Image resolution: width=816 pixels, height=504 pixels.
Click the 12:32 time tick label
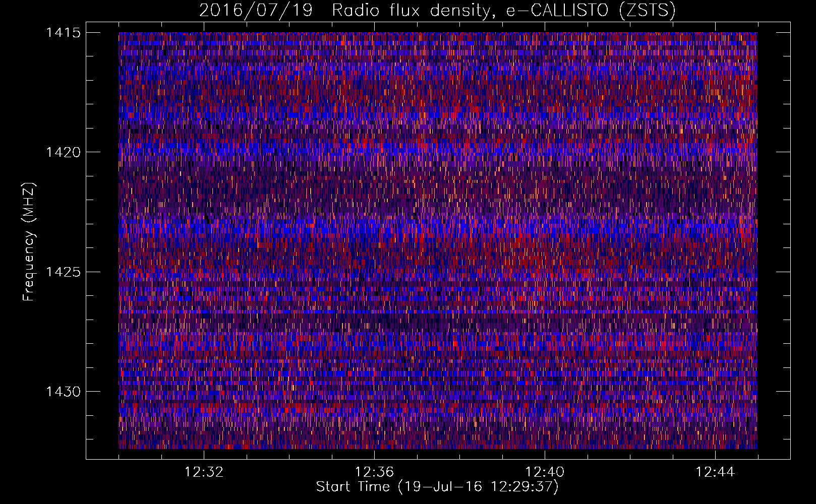(x=204, y=472)
